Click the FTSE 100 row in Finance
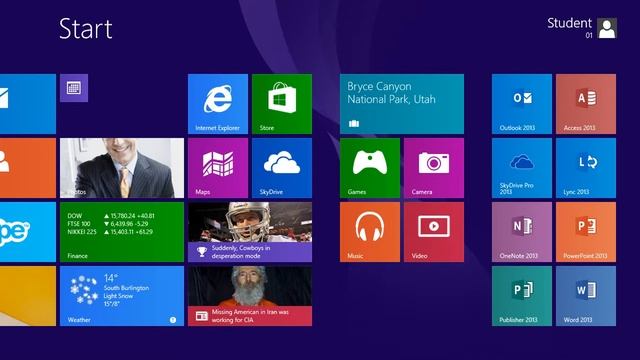 [x=108, y=224]
